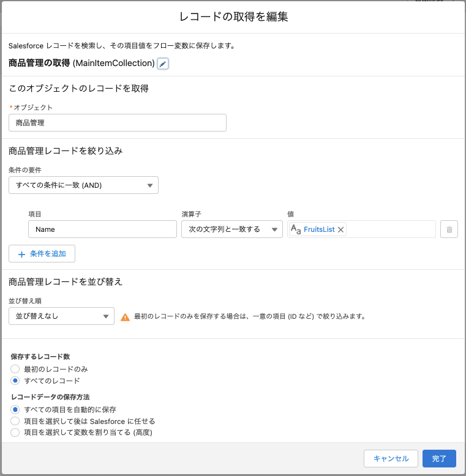Click the レコードデータの保存方法 heading

coord(50,397)
